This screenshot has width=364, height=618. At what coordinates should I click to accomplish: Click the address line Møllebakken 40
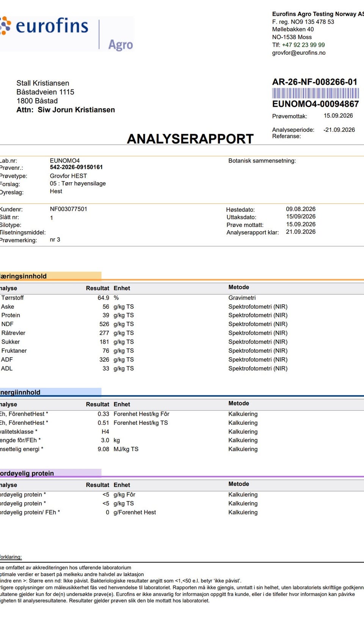(x=293, y=29)
